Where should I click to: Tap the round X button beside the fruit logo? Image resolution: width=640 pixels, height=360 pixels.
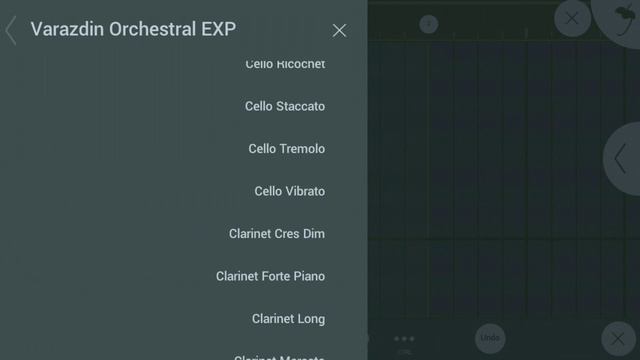pyautogui.click(x=572, y=18)
